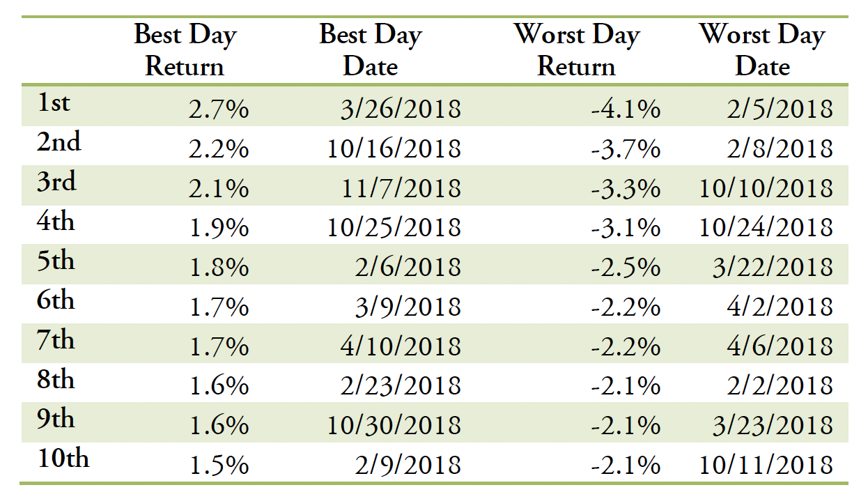
Task: Select the 3rd row label
Action: click(x=56, y=182)
